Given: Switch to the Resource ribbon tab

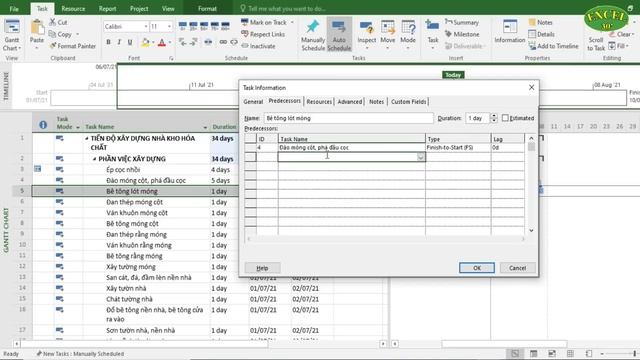Looking at the screenshot, I should pos(73,9).
